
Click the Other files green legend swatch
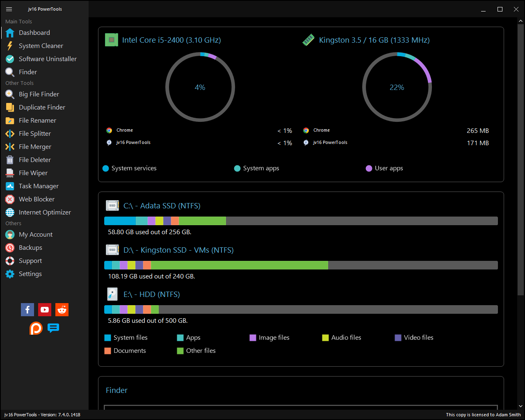pyautogui.click(x=180, y=351)
